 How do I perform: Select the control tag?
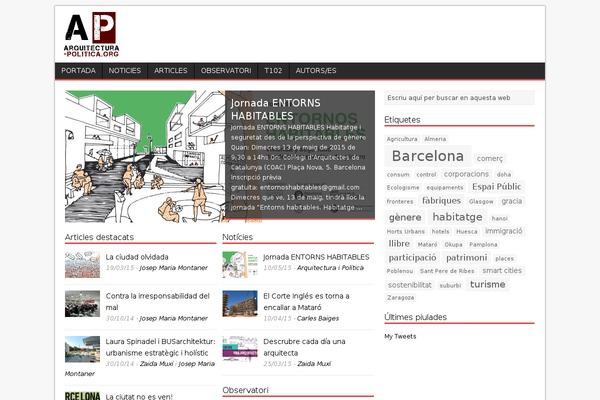(426, 175)
